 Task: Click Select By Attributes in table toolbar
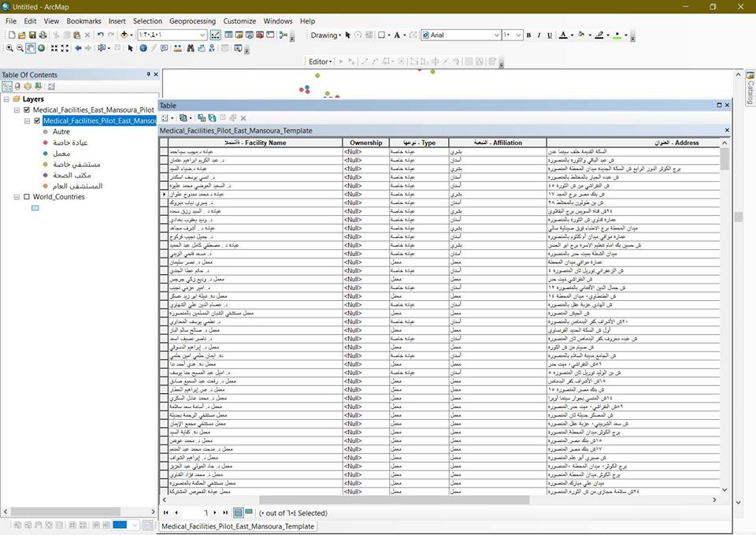point(202,117)
